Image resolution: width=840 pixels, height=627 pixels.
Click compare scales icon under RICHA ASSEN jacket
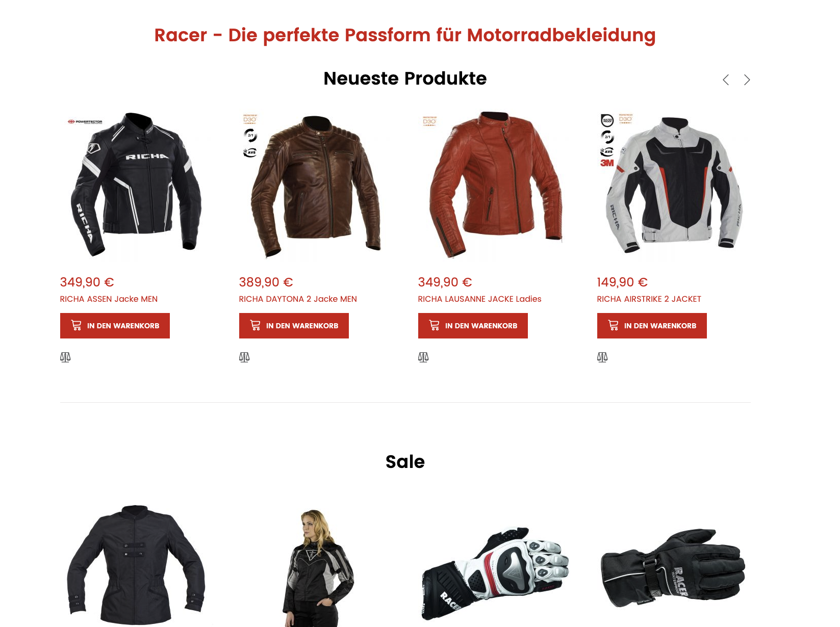(x=65, y=357)
